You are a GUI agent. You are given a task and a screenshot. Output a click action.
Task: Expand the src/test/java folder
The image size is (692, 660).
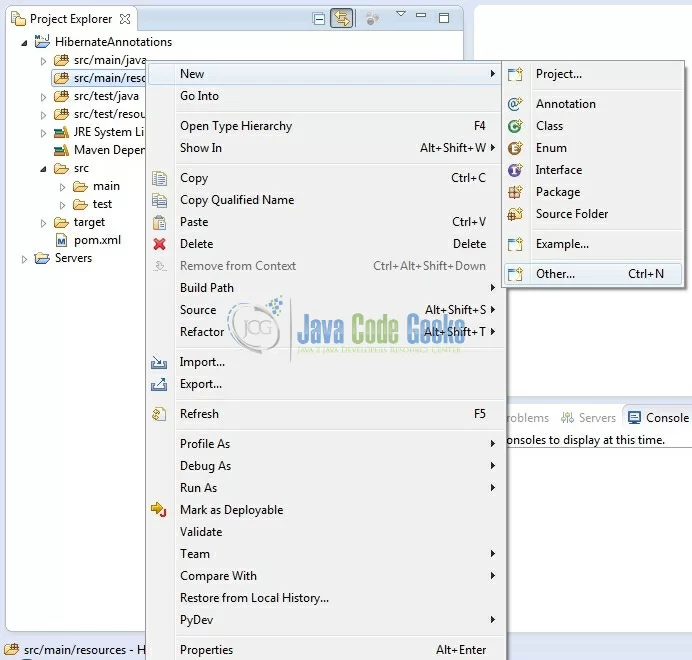pyautogui.click(x=43, y=97)
